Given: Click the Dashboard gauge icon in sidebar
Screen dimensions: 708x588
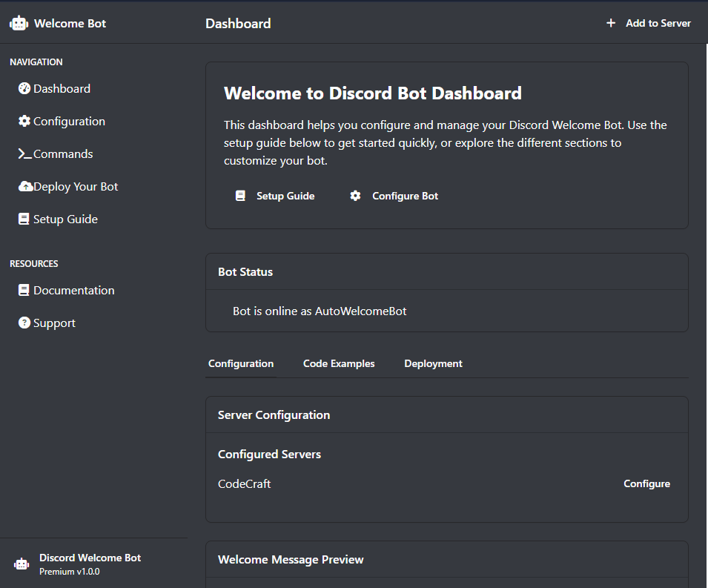Looking at the screenshot, I should coord(24,89).
